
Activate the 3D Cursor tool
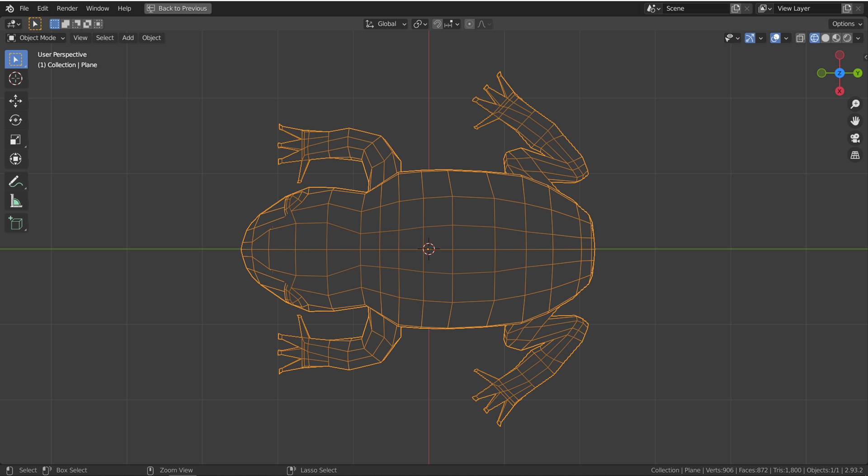(x=16, y=79)
